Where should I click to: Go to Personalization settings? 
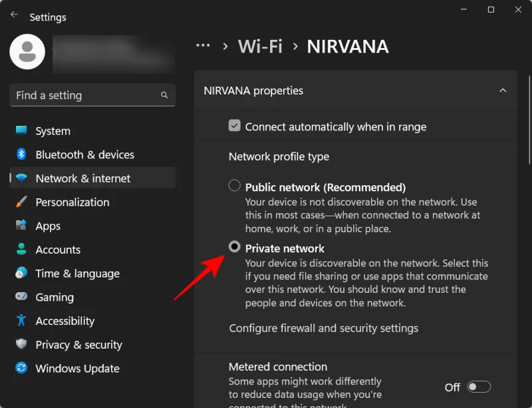pos(92,202)
